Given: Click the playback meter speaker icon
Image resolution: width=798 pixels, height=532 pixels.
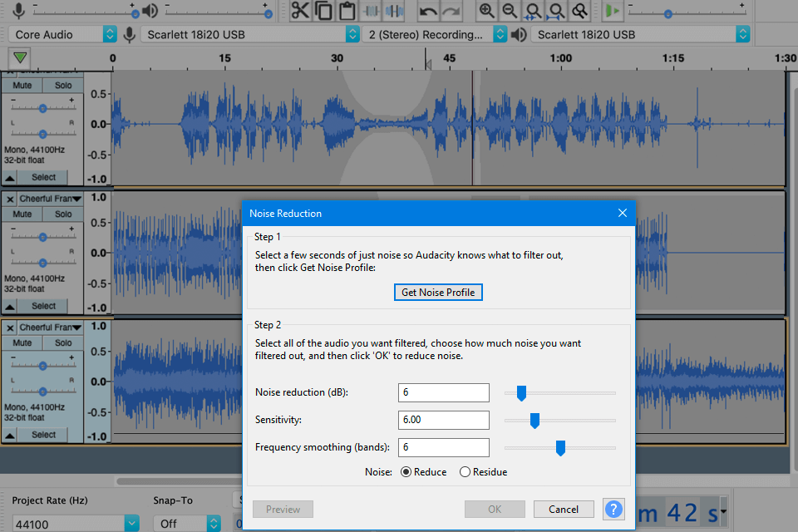Looking at the screenshot, I should click(150, 10).
